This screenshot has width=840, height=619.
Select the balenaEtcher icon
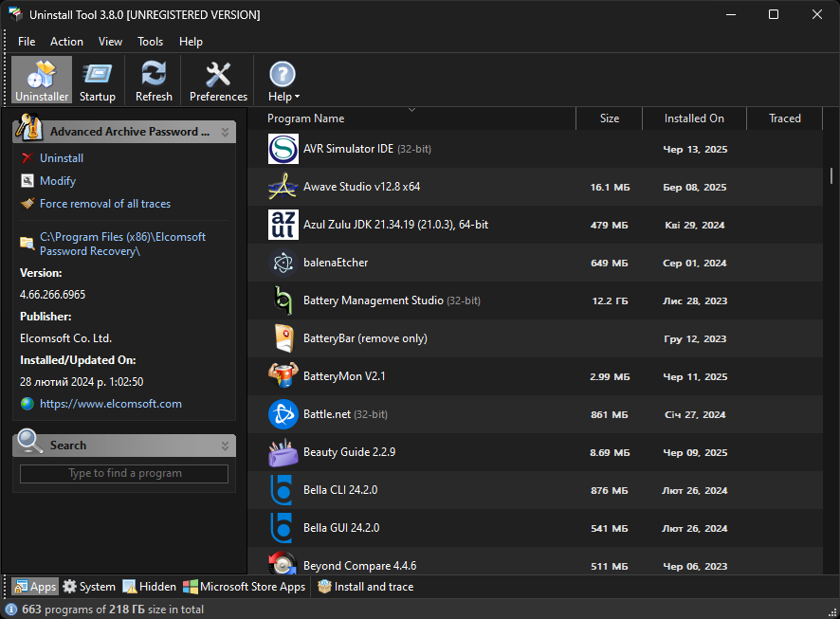[283, 263]
